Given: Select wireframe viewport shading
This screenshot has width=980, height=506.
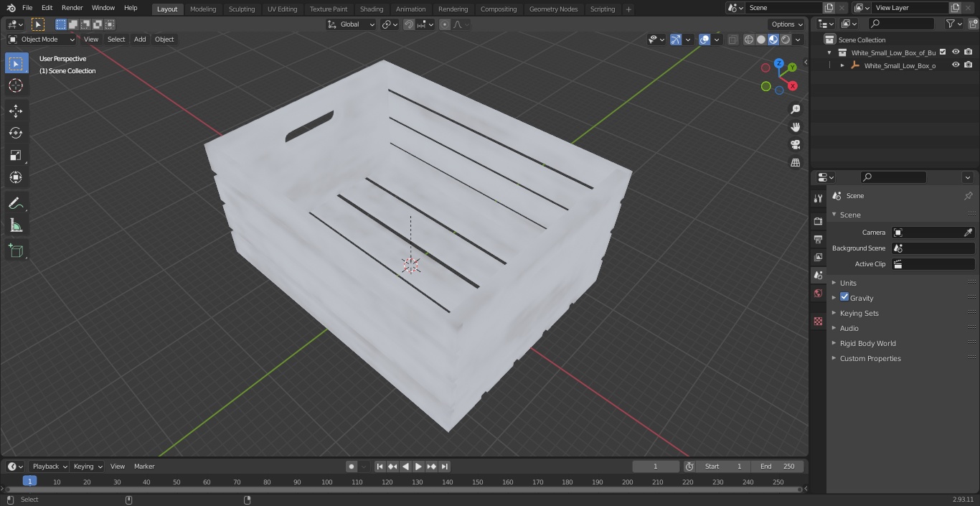Looking at the screenshot, I should point(749,39).
